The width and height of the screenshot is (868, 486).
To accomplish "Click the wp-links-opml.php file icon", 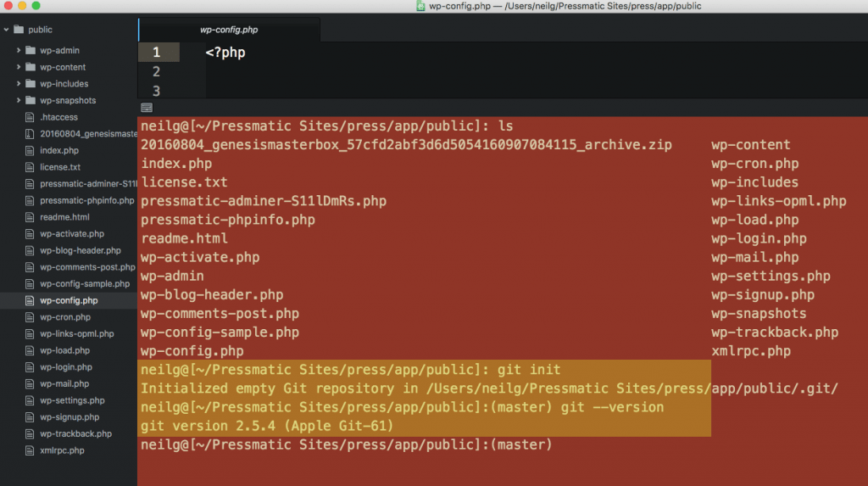I will coord(30,333).
